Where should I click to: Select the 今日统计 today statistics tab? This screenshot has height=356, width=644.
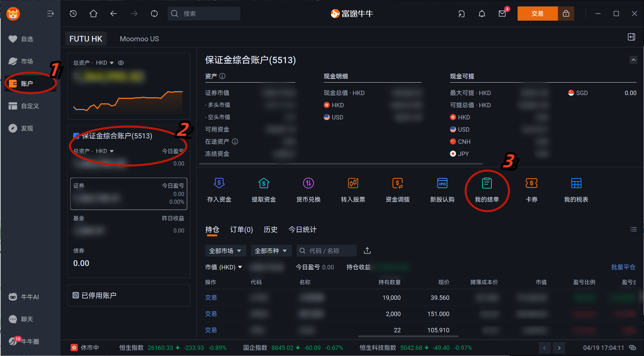303,230
